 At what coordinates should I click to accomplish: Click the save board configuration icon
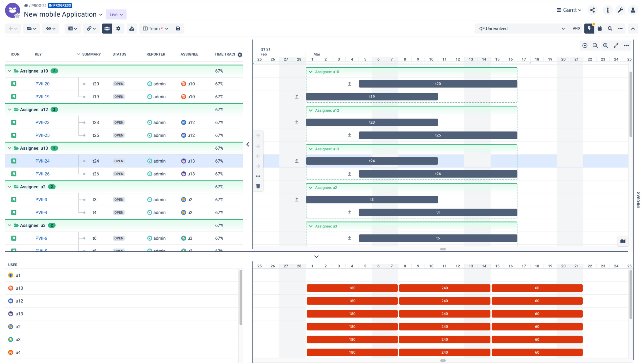point(178,29)
